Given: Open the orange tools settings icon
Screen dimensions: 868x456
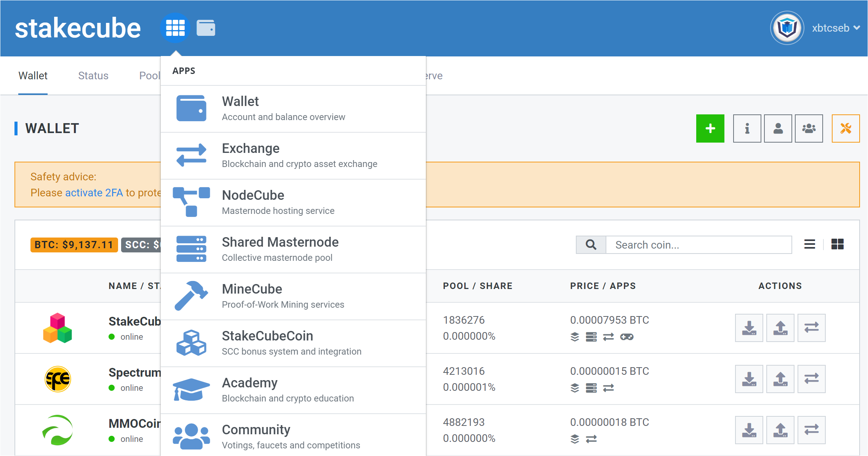Looking at the screenshot, I should tap(846, 128).
